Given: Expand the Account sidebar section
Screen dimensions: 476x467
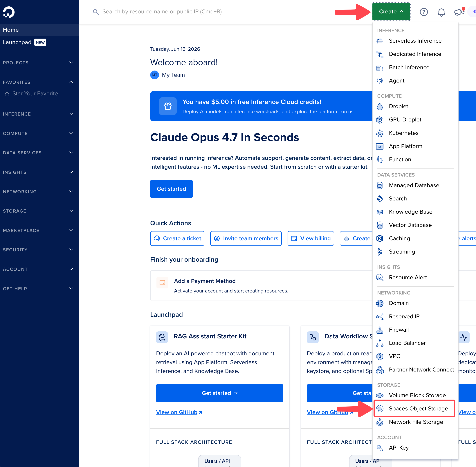Looking at the screenshot, I should coord(38,269).
